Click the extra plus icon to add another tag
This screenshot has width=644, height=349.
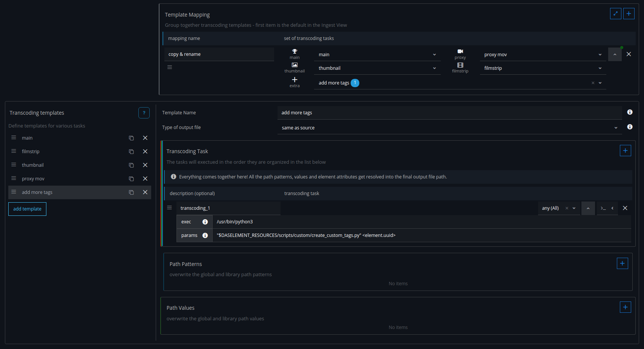pyautogui.click(x=294, y=80)
